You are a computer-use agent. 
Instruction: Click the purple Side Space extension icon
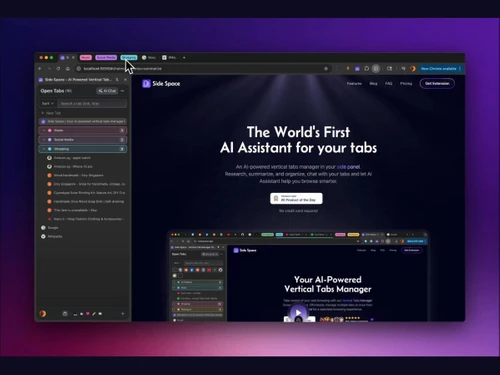pyautogui.click(x=357, y=69)
